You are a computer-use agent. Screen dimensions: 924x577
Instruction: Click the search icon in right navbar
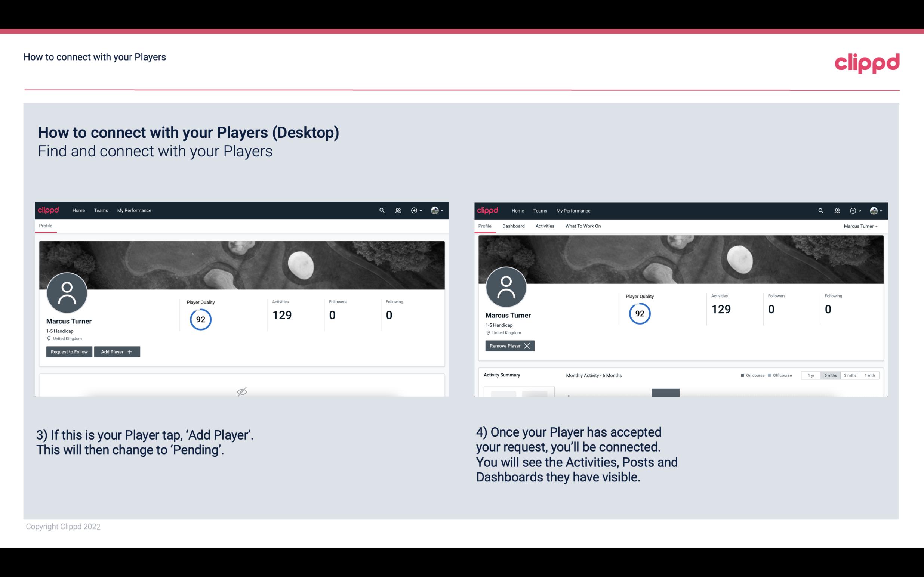(x=820, y=210)
